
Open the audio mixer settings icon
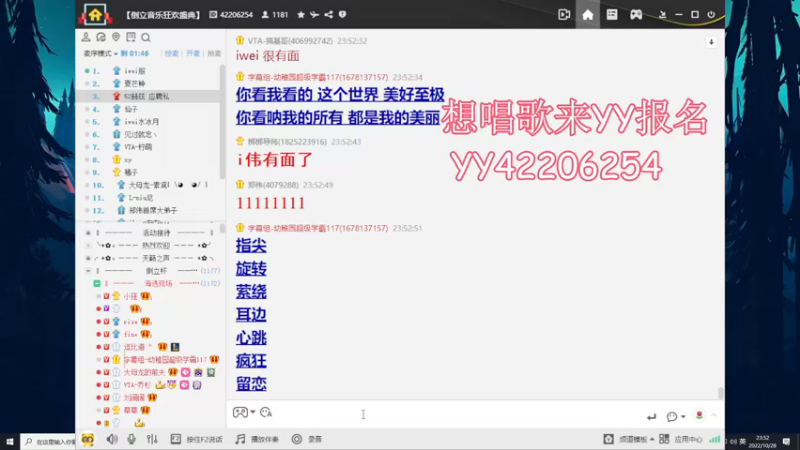[x=152, y=439]
